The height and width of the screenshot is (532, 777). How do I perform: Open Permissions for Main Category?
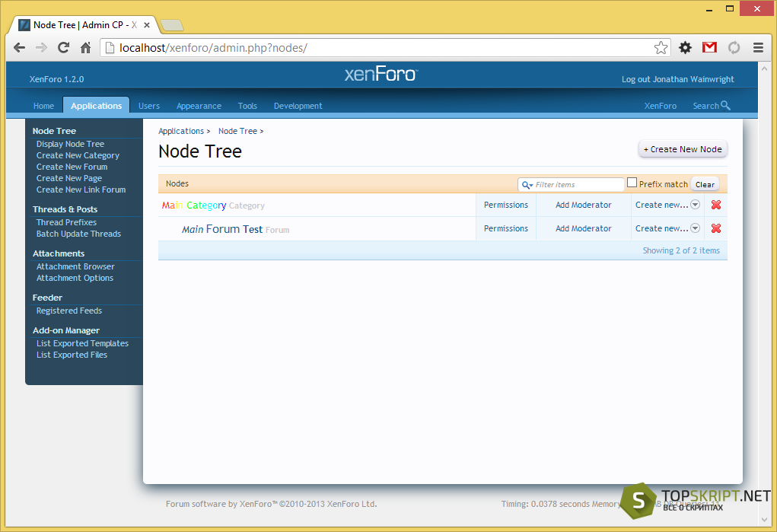[506, 205]
